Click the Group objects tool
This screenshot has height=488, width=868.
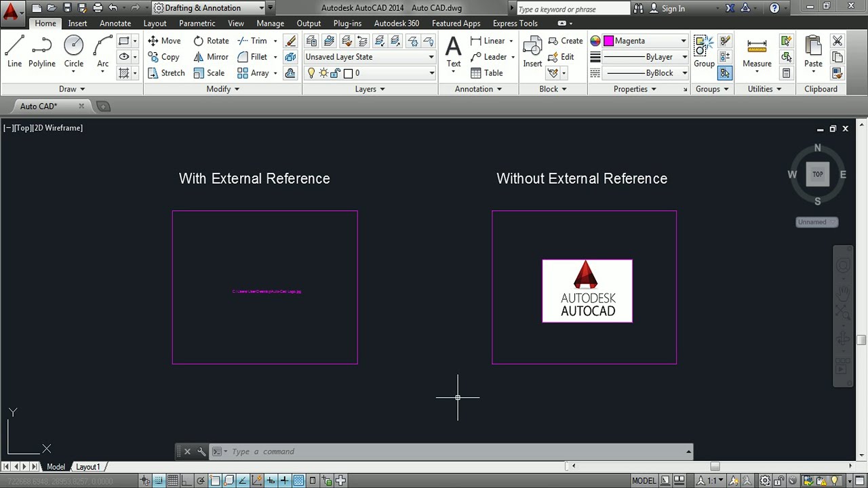point(704,52)
